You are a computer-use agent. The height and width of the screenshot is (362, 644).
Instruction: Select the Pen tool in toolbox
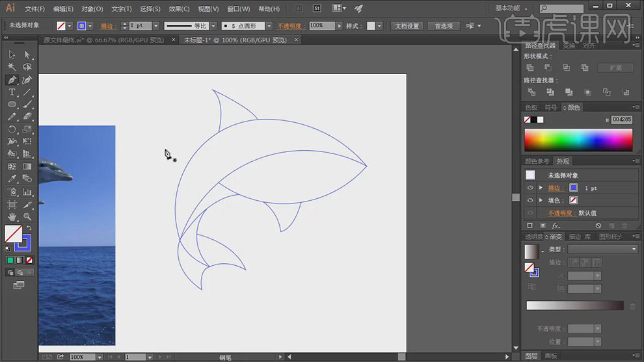(x=12, y=80)
